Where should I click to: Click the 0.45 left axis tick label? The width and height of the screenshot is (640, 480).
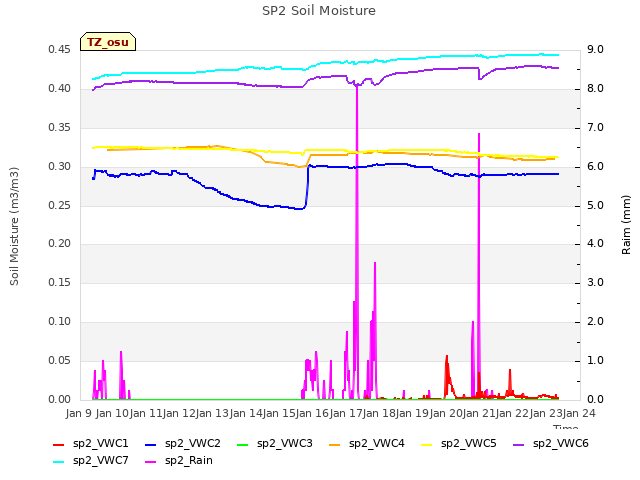tap(59, 50)
